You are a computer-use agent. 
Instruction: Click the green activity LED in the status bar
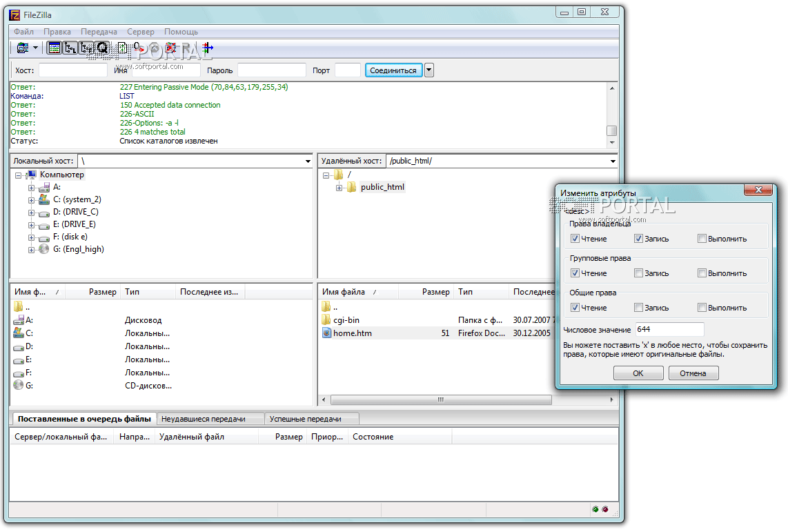(x=595, y=509)
